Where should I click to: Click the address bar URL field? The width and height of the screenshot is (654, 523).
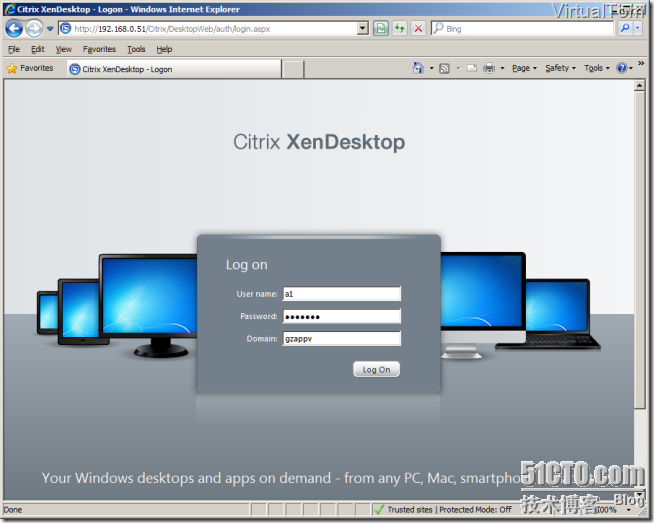(x=209, y=29)
